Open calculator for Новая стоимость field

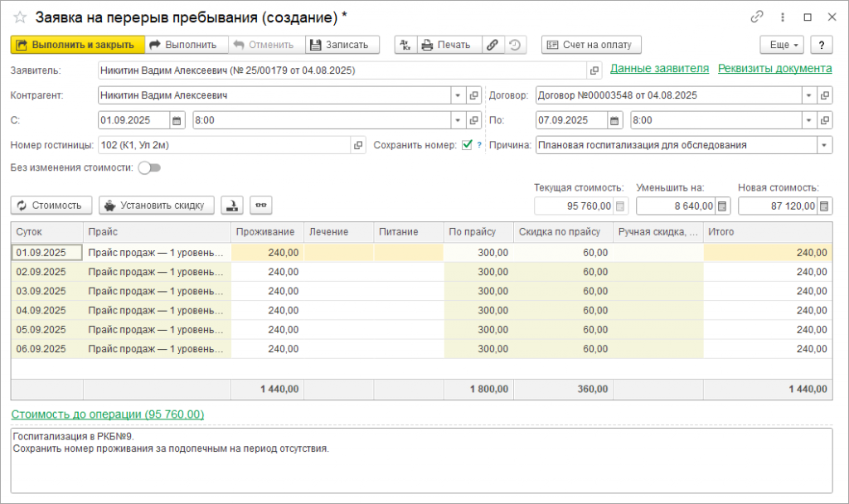click(x=824, y=206)
